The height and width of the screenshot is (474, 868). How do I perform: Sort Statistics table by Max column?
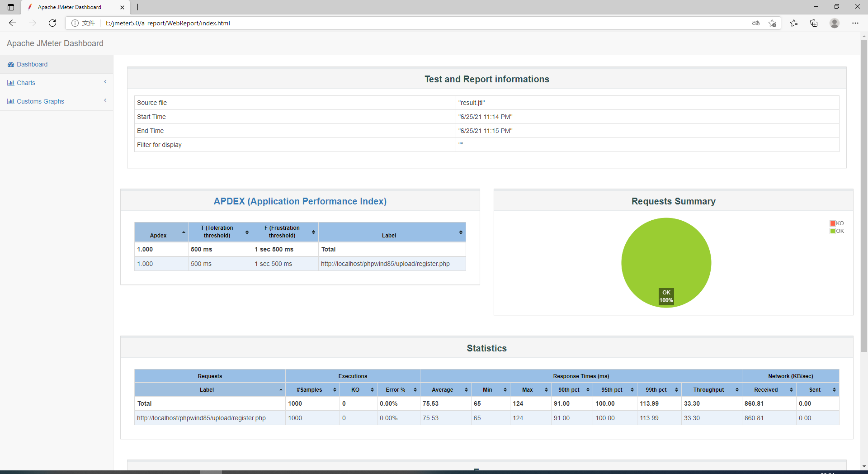[x=531, y=390]
